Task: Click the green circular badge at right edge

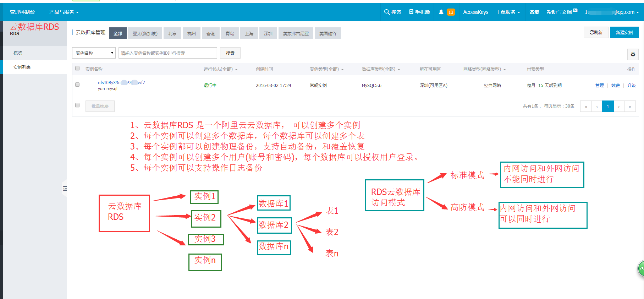Action: (x=641, y=268)
